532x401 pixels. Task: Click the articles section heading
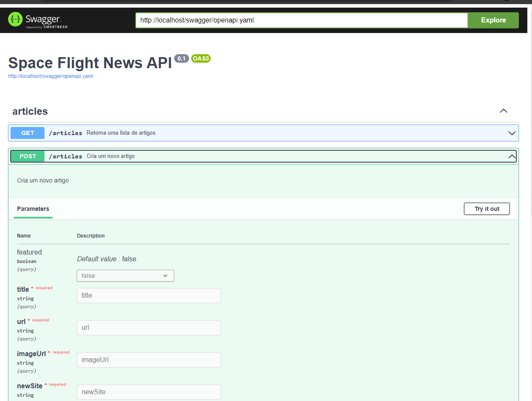coord(30,111)
